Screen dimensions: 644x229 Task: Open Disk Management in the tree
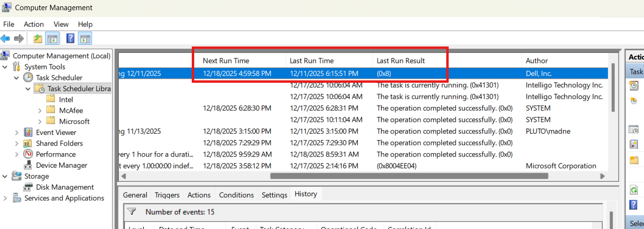pos(65,187)
